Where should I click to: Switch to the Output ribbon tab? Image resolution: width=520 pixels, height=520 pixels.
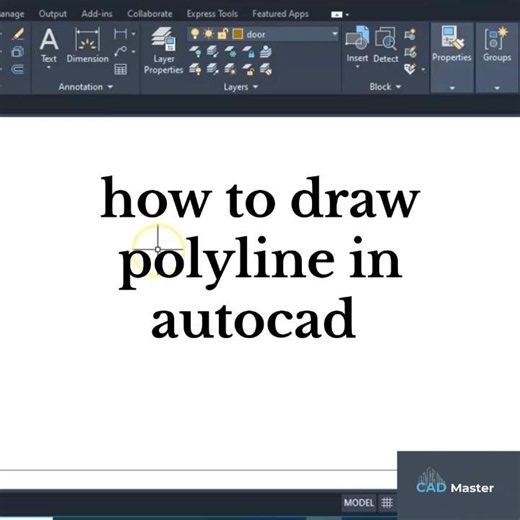(53, 14)
